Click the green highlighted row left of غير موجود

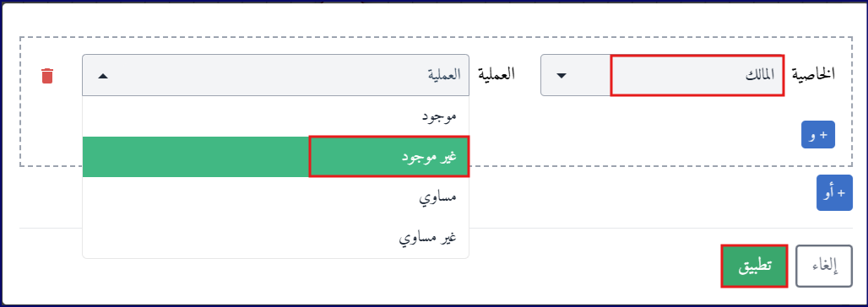click(195, 157)
